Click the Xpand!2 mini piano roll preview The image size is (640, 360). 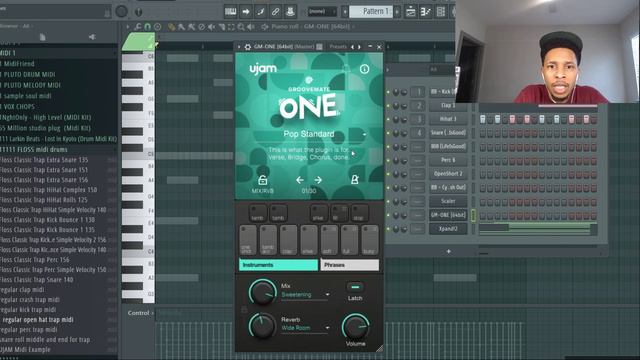pyautogui.click(x=538, y=229)
